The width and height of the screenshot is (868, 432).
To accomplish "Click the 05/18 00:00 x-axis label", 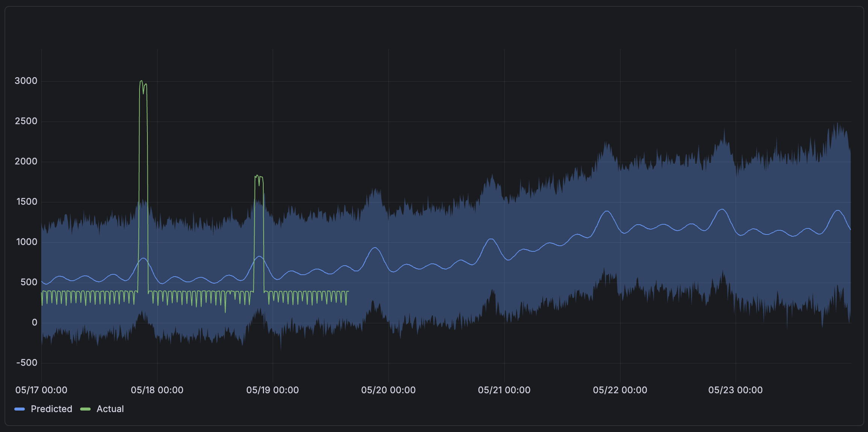I will pos(157,390).
